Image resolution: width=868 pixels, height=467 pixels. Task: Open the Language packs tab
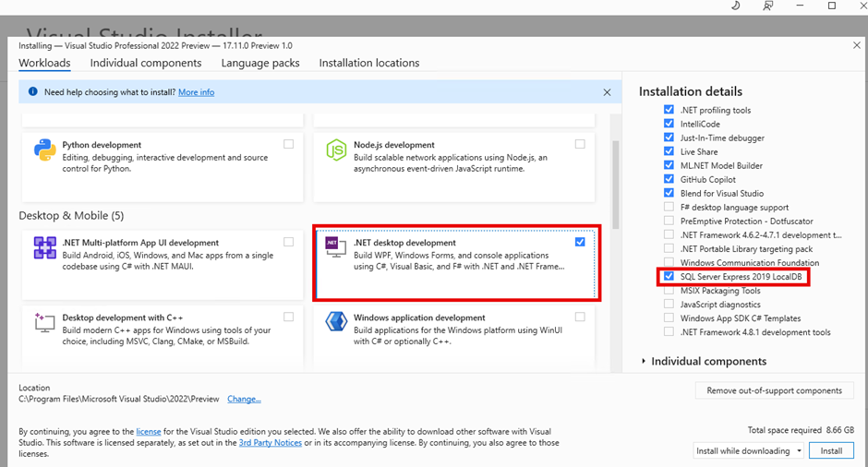click(260, 63)
